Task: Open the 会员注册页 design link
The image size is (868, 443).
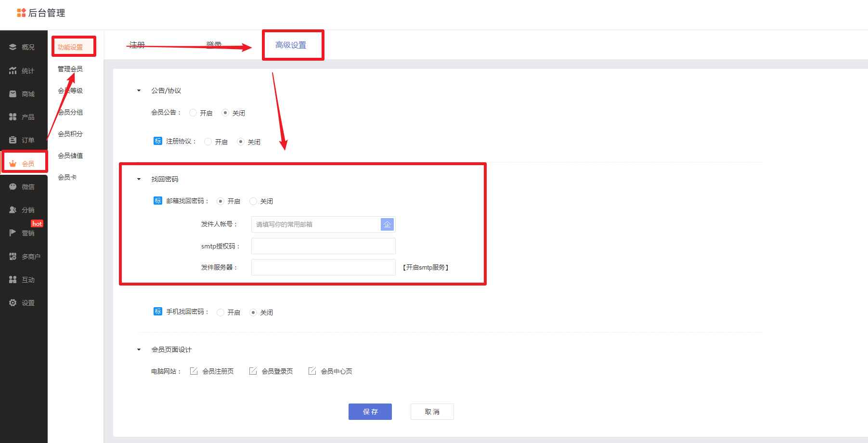Action: pos(218,371)
